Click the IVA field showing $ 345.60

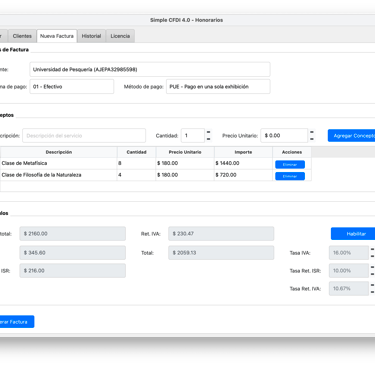tap(73, 253)
